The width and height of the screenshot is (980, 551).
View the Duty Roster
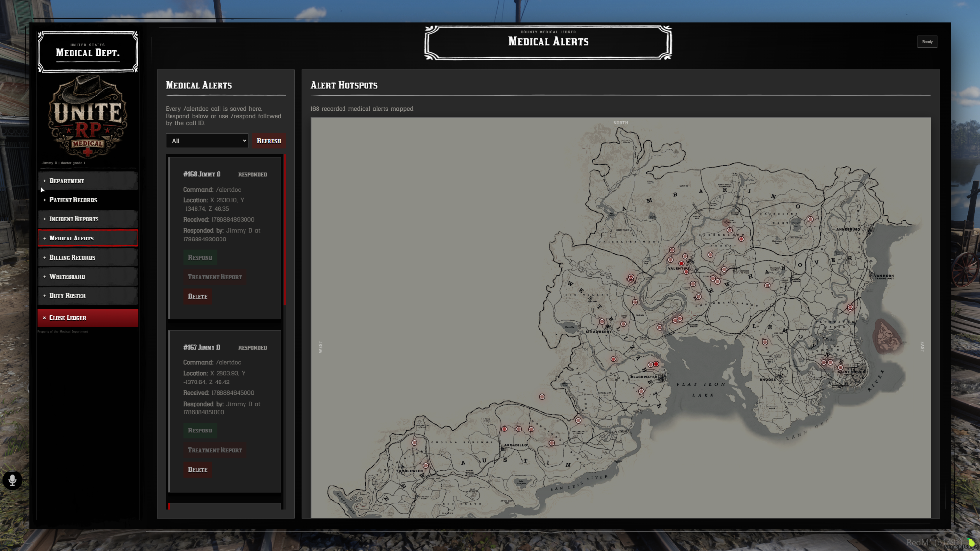pos(88,295)
